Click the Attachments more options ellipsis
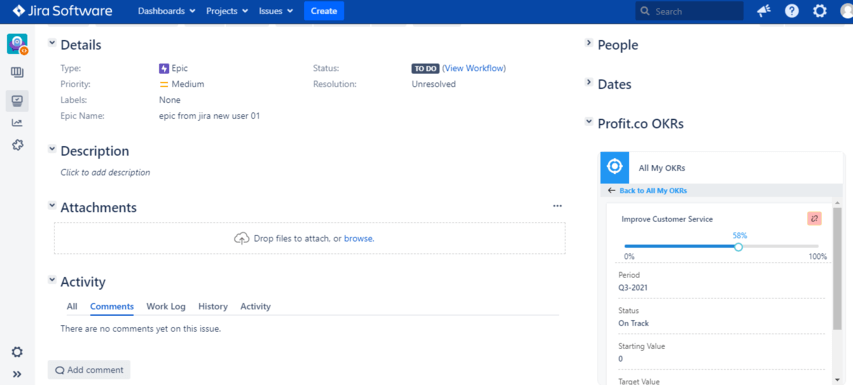This screenshot has height=385, width=853. [x=557, y=206]
